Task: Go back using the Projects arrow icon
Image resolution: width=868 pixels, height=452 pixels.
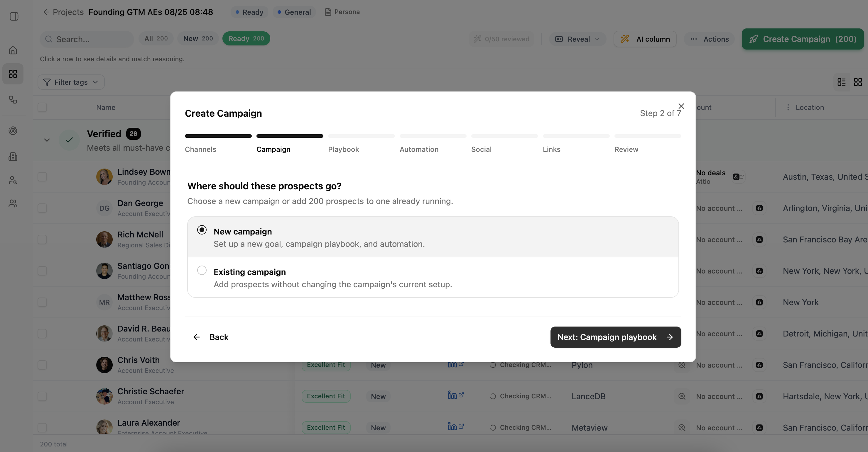Action: [46, 12]
